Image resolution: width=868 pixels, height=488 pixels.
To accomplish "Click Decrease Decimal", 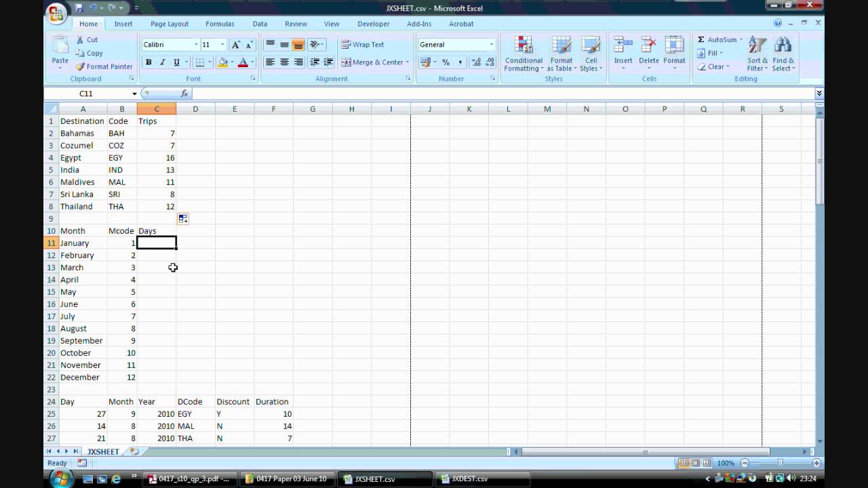I will [x=490, y=62].
